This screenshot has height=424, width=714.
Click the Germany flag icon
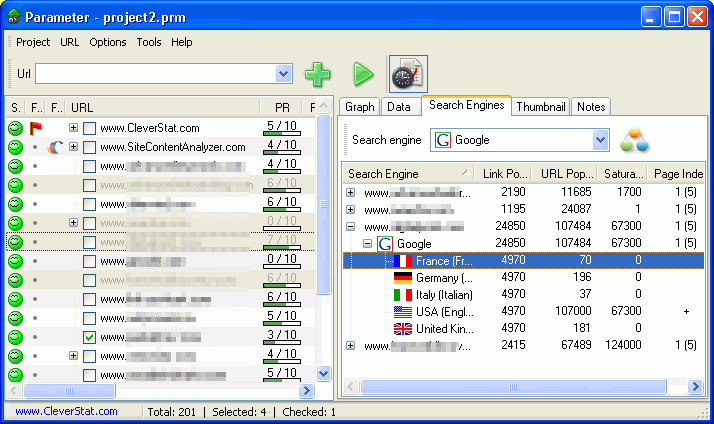[403, 278]
